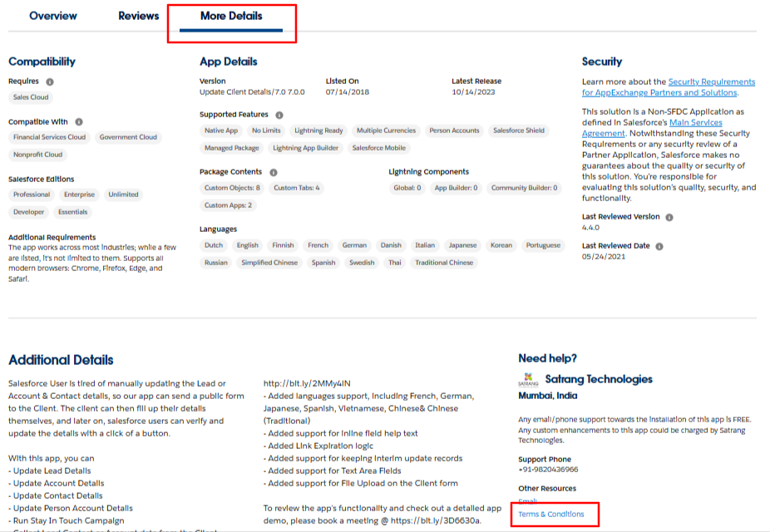Screen dimensions: 770x532
Task: Click the Email link under Other Resources
Action: pos(527,501)
